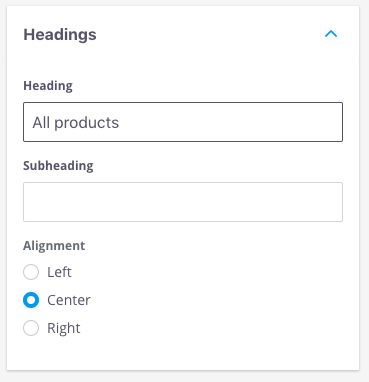Click the 'Subheading' field label
The image size is (369, 382).
(x=58, y=166)
